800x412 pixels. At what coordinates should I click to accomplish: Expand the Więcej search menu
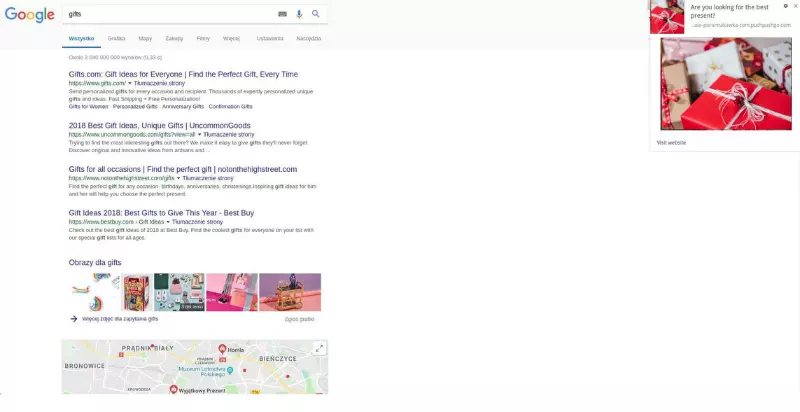pos(231,39)
